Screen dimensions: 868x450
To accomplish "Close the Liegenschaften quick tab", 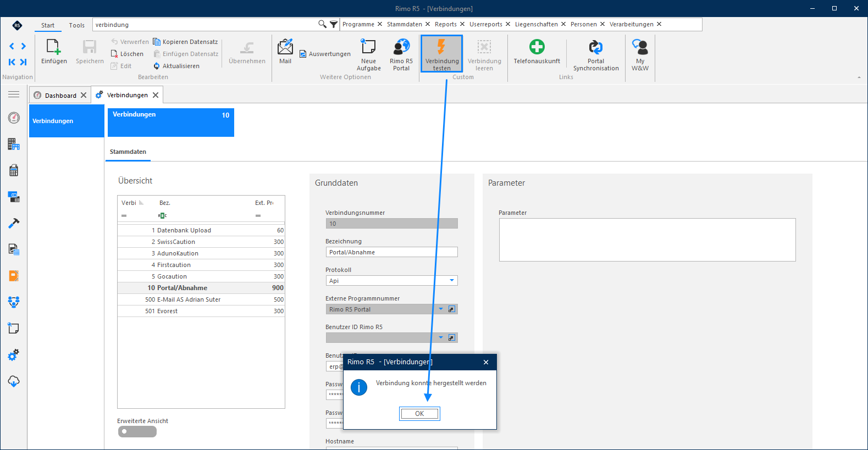I will pyautogui.click(x=563, y=24).
